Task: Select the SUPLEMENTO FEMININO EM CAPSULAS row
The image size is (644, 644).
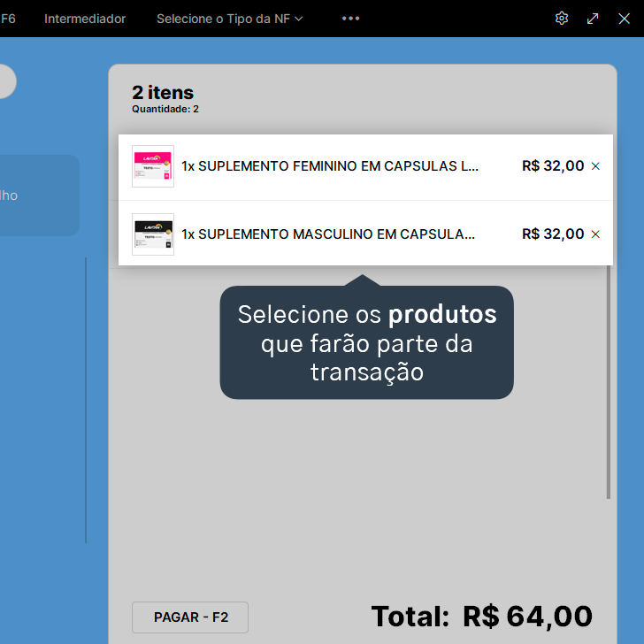Action: click(x=365, y=166)
